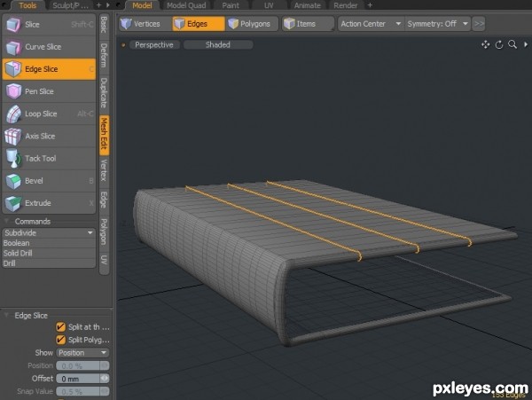
Task: Open the Perspective view type menu
Action: [x=154, y=44]
